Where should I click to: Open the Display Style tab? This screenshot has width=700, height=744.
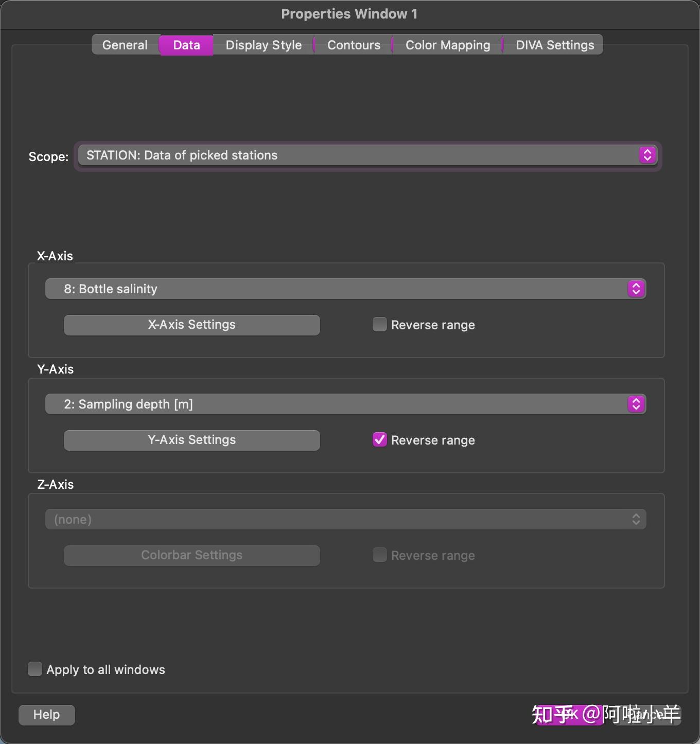pos(264,45)
